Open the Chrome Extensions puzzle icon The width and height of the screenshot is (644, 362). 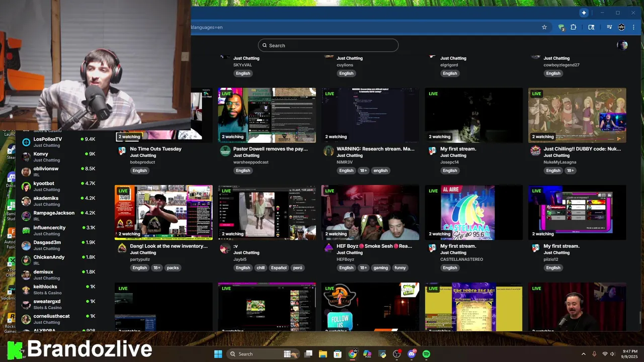[573, 27]
